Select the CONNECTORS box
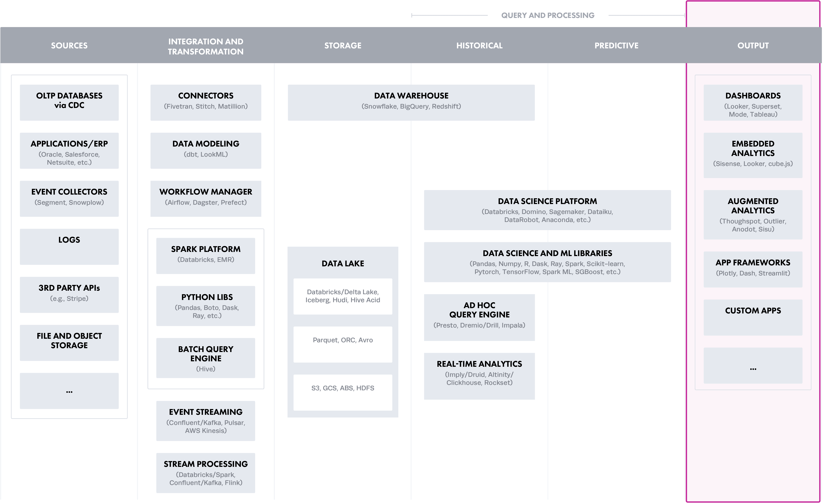The image size is (829, 504). coord(206,103)
